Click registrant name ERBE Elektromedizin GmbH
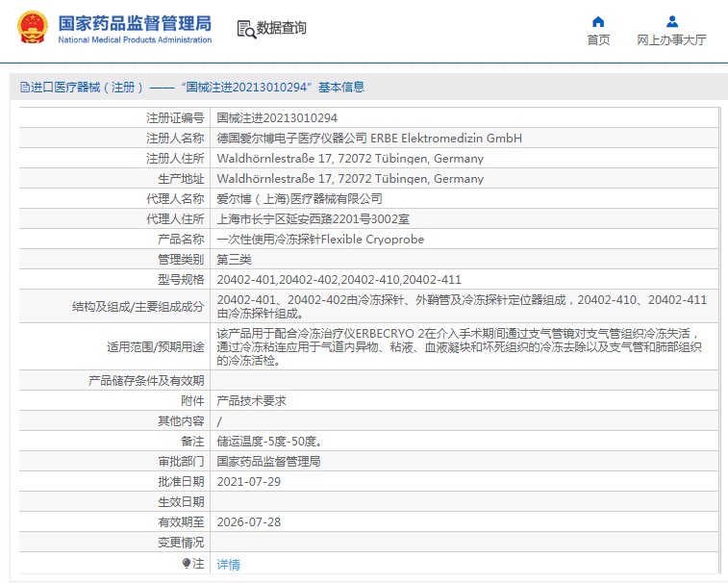Screen dimensions: 728x583 click(x=446, y=139)
